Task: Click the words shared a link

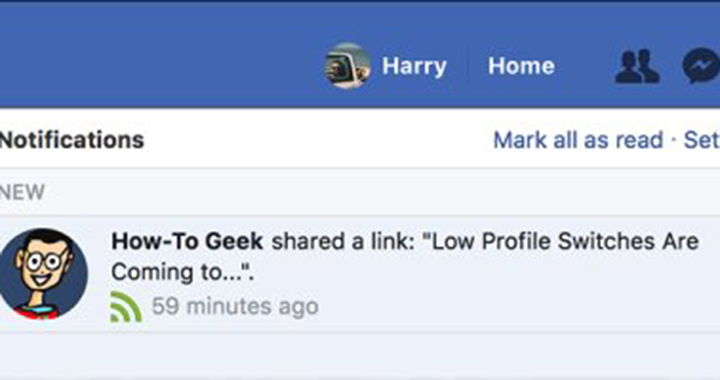Action: pos(343,241)
